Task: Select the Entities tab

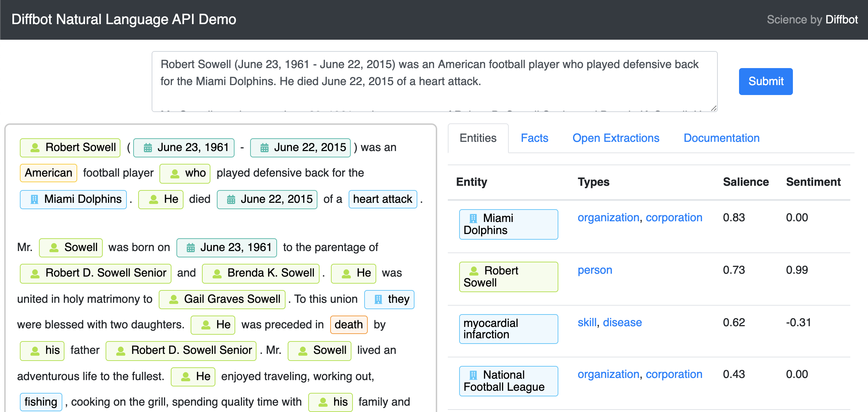Action: 478,138
